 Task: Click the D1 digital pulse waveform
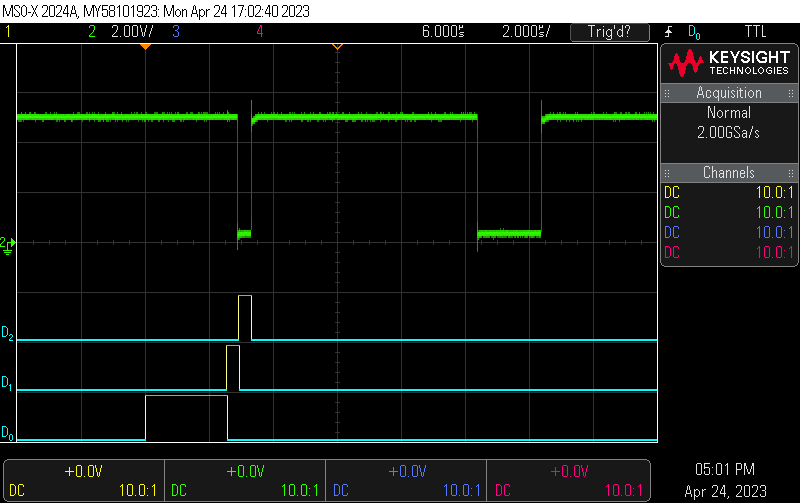click(x=233, y=367)
